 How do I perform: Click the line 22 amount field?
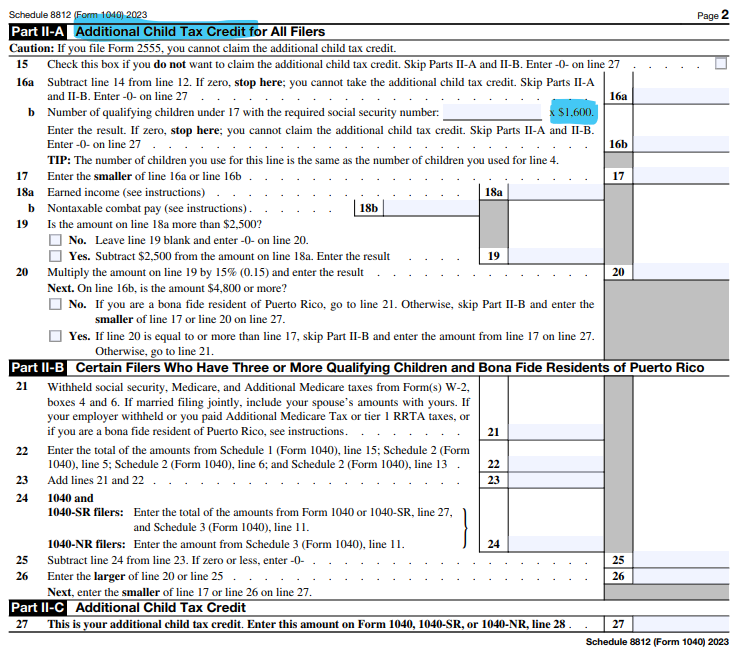coord(556,464)
